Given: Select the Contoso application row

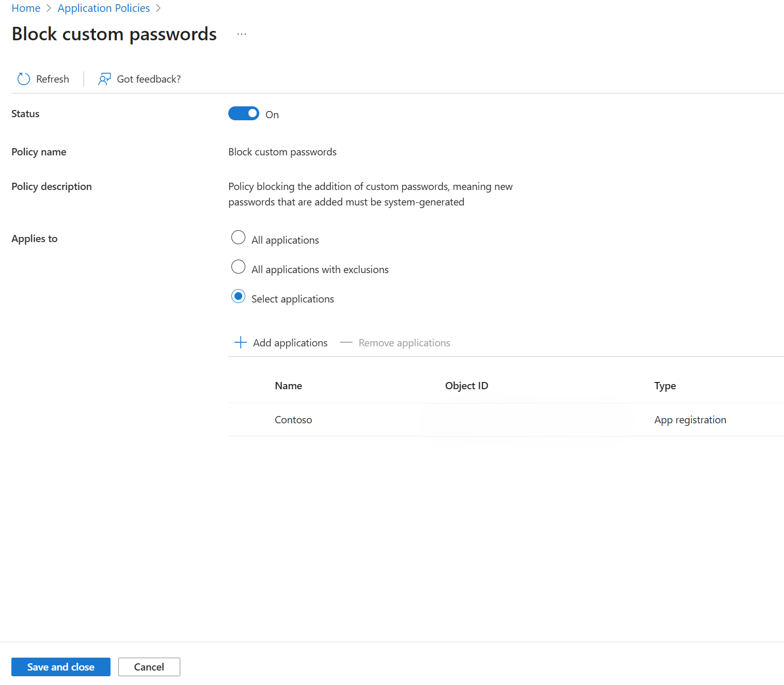Looking at the screenshot, I should (293, 420).
